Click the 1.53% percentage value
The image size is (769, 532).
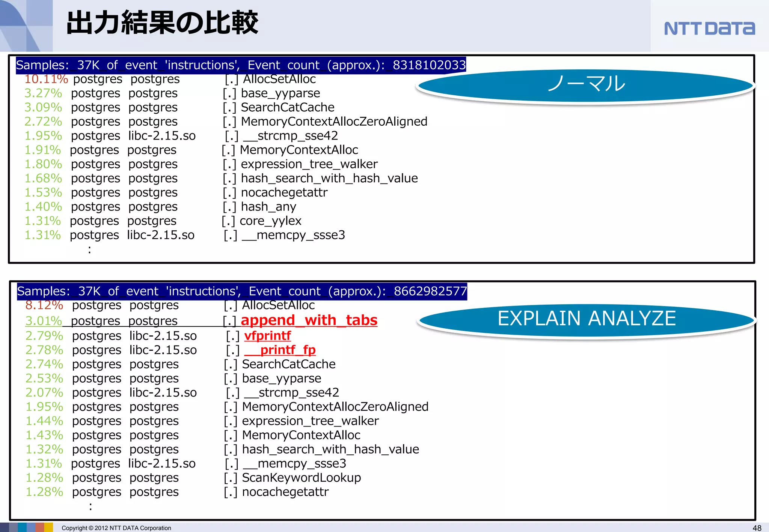[x=43, y=192]
